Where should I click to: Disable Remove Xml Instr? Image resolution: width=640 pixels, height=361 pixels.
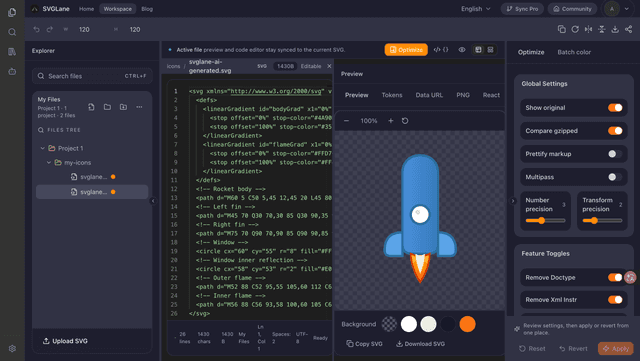click(x=615, y=299)
